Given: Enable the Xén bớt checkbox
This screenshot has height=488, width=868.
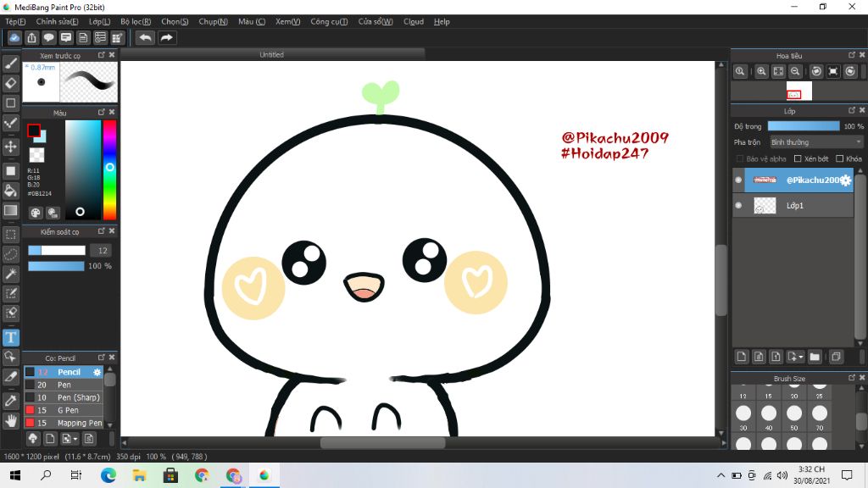Looking at the screenshot, I should [798, 158].
